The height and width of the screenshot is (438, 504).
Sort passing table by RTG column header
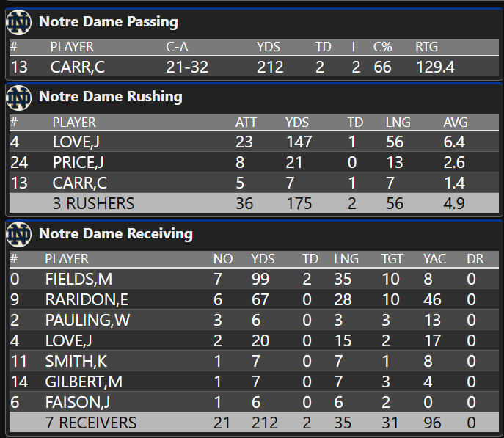click(426, 47)
